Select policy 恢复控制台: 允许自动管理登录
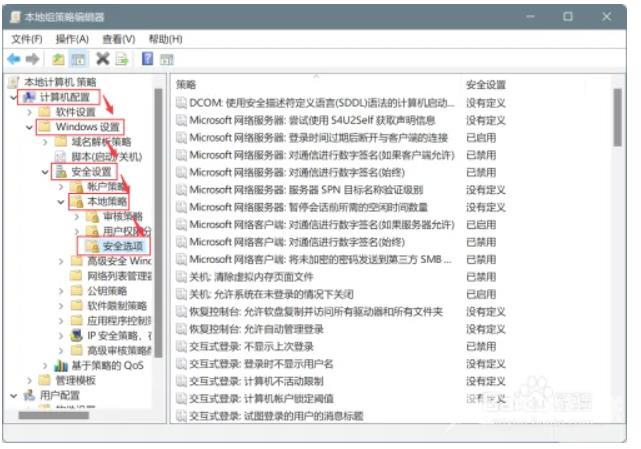 click(256, 329)
